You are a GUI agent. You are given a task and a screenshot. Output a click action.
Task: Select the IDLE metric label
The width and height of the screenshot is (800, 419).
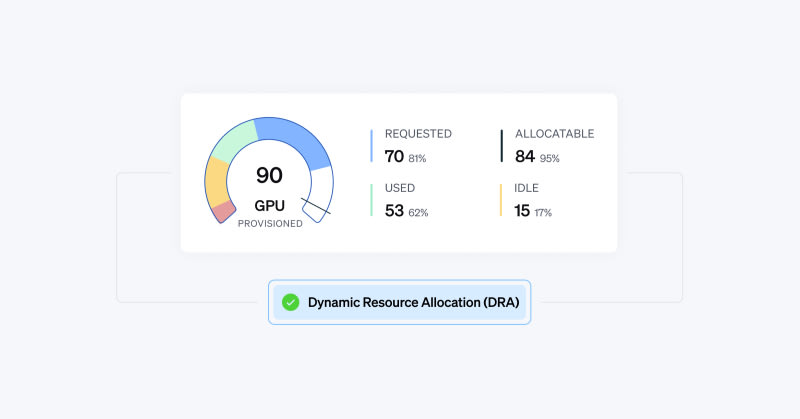pos(527,188)
